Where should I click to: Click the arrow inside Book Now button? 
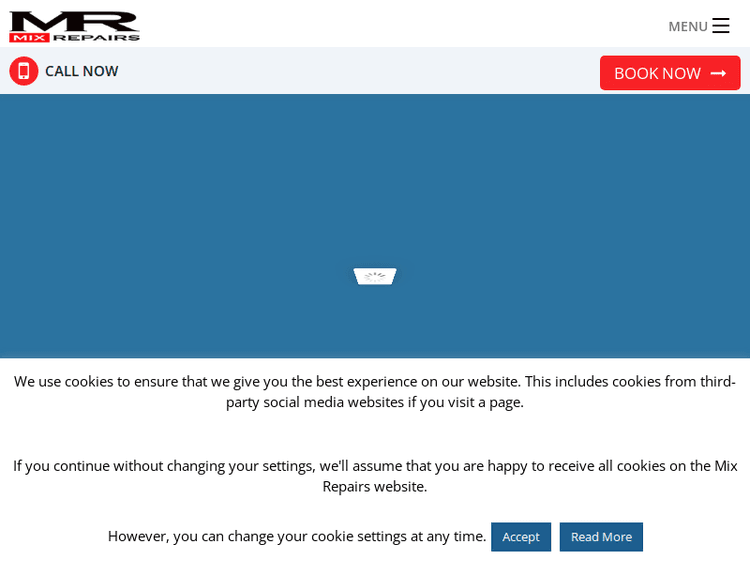coord(718,73)
